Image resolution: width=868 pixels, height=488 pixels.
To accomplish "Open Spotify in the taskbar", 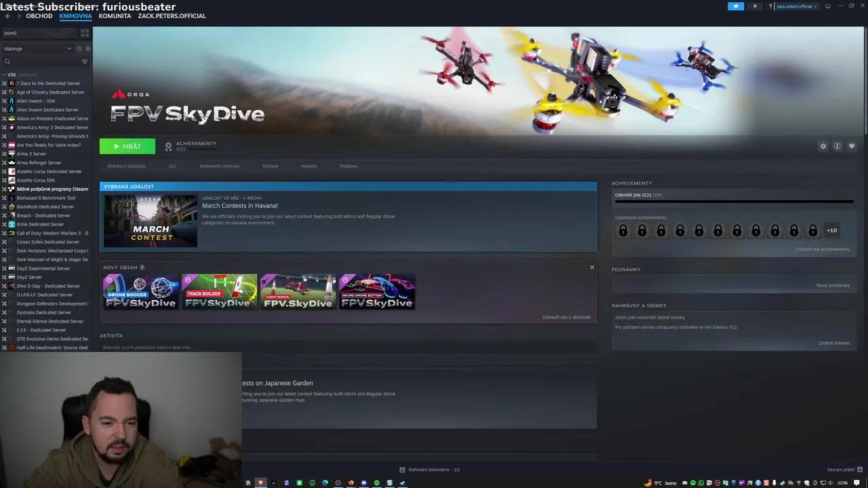I will 377,483.
